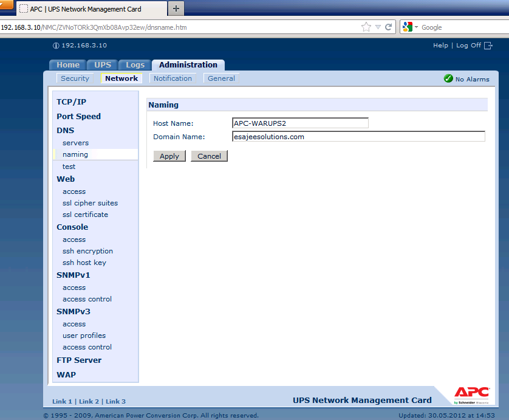Screen dimensions: 509x420
Task: Click Link 3 in the footer
Action: point(115,402)
